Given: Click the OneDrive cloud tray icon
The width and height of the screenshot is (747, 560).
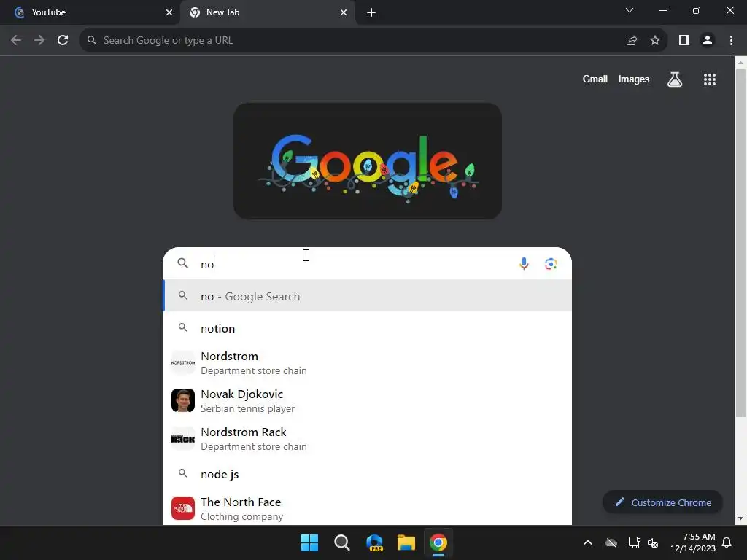Looking at the screenshot, I should point(611,542).
